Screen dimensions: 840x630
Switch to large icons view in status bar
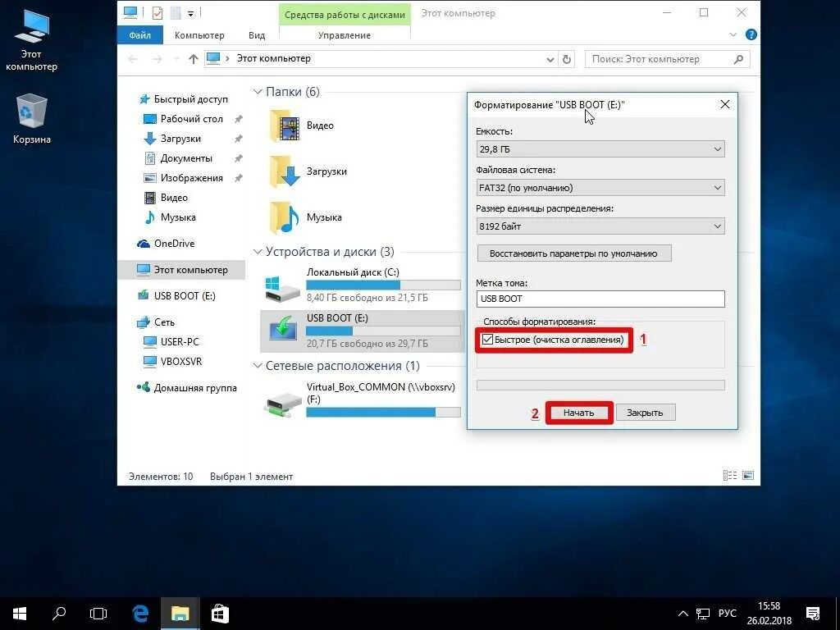tap(748, 476)
